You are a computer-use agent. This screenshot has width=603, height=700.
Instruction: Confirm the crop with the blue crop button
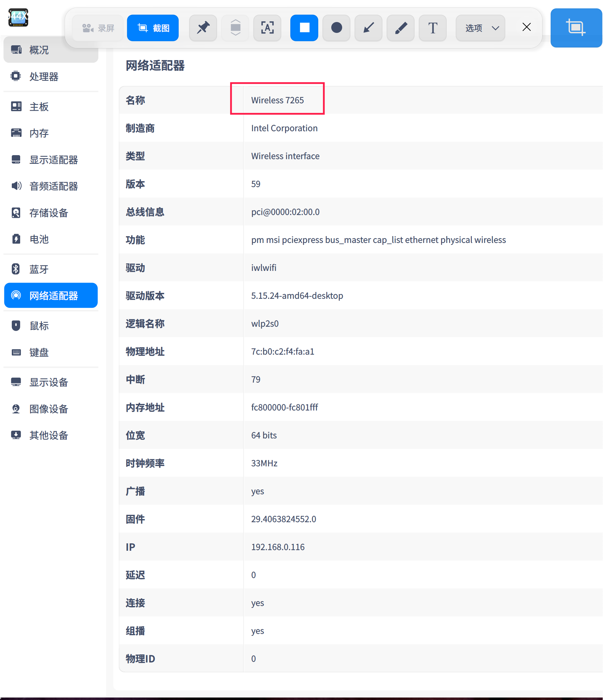click(576, 28)
